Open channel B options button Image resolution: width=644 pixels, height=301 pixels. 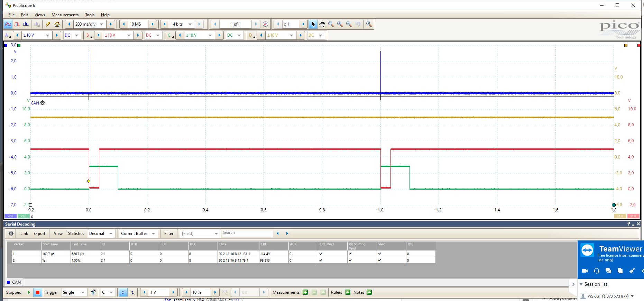click(89, 35)
